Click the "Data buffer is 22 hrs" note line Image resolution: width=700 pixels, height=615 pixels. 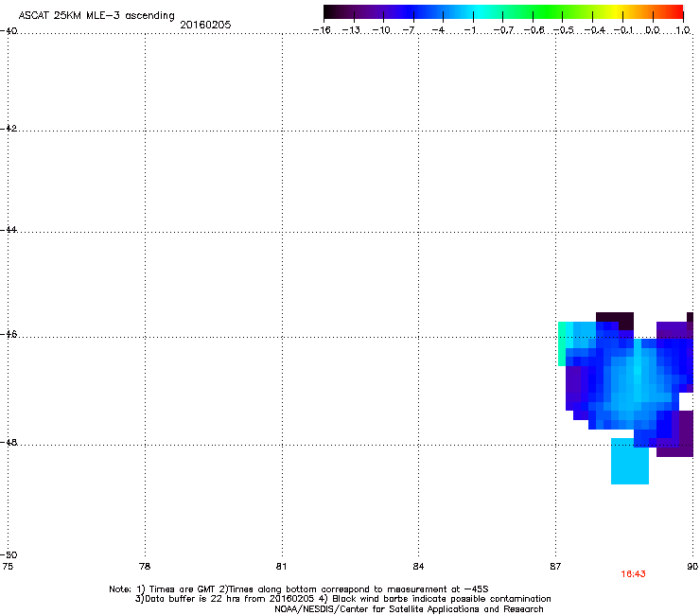(342, 599)
